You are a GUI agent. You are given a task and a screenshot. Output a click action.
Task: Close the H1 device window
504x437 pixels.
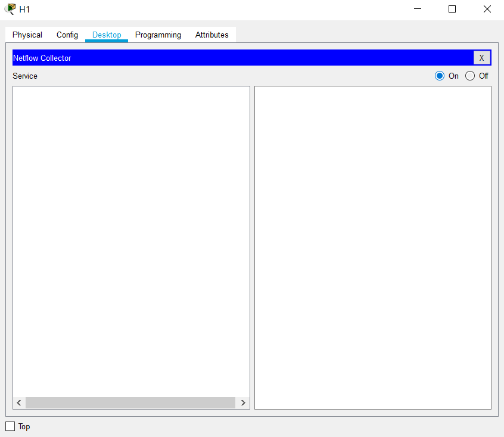tap(487, 9)
